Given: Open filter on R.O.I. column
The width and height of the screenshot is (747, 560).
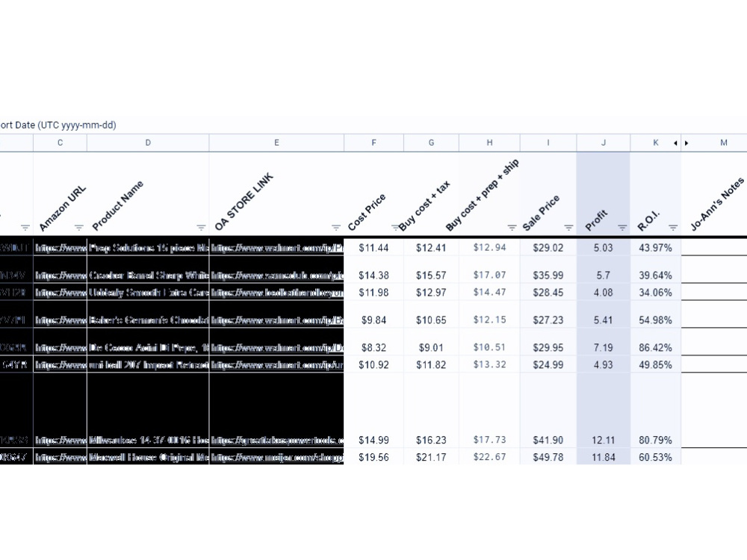Looking at the screenshot, I should [673, 228].
